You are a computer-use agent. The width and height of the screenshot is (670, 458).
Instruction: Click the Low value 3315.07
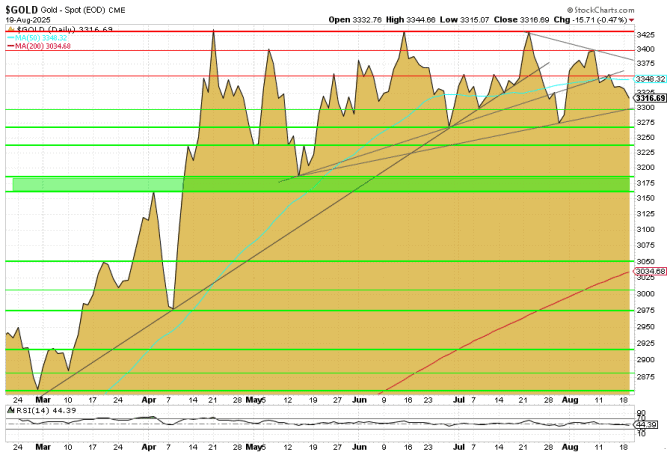[474, 20]
